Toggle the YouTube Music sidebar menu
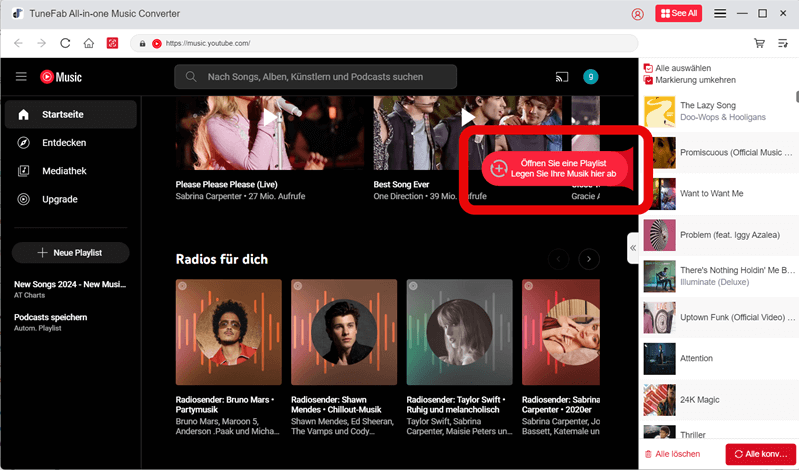The width and height of the screenshot is (800, 470). point(21,77)
